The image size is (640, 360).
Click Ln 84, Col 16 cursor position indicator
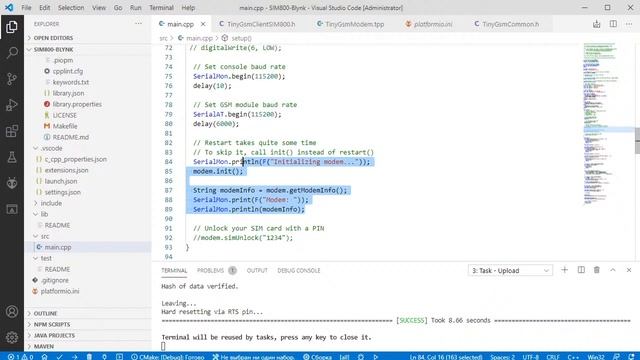pos(446,357)
